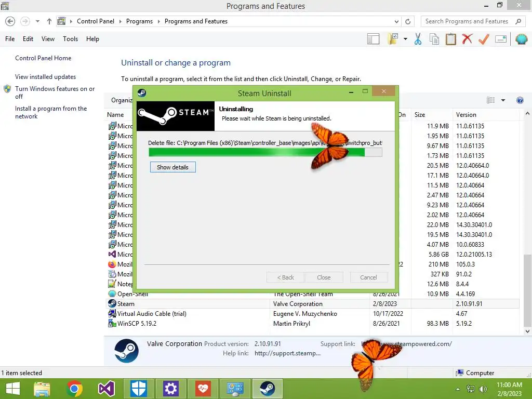Click the Paste clipboard toolbar icon
The image size is (532, 399).
click(450, 39)
